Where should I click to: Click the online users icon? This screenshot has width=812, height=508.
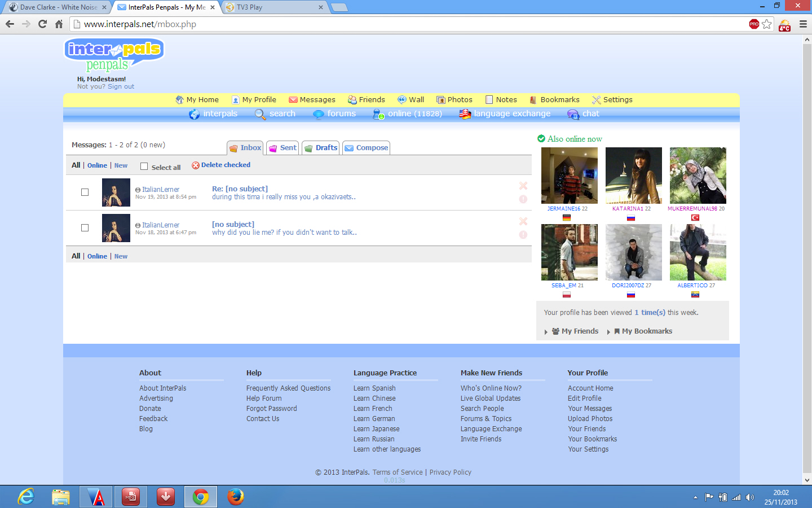pyautogui.click(x=378, y=114)
